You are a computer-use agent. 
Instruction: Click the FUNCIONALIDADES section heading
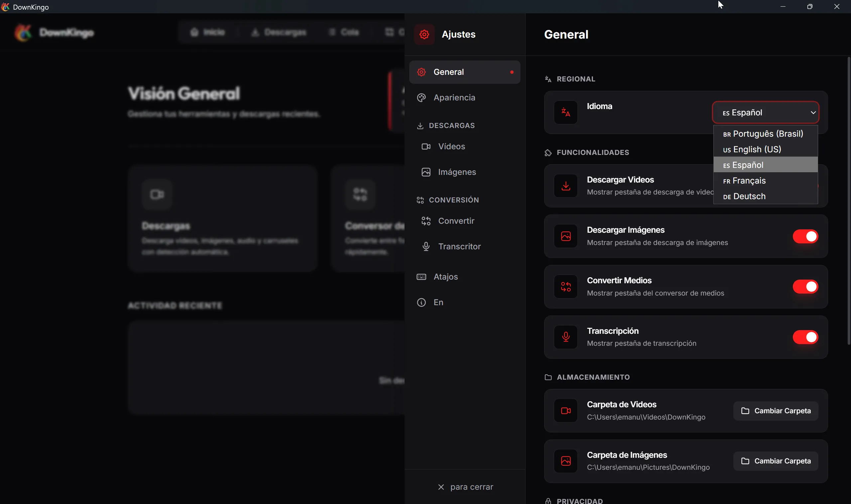[593, 153]
